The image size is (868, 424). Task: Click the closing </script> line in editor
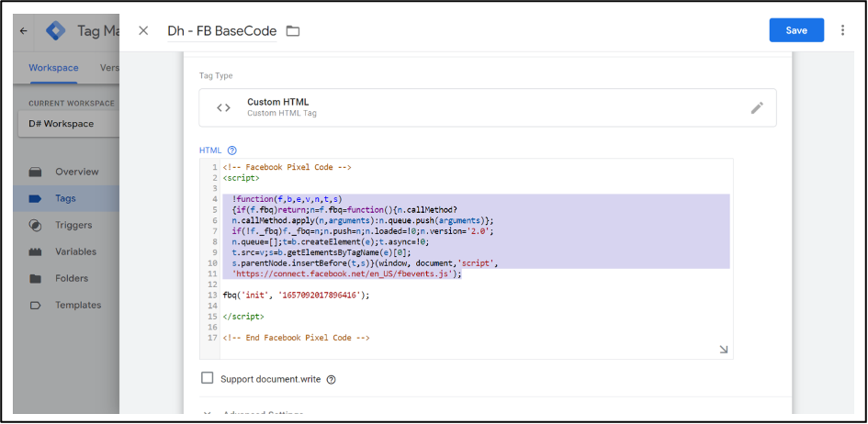pos(243,317)
